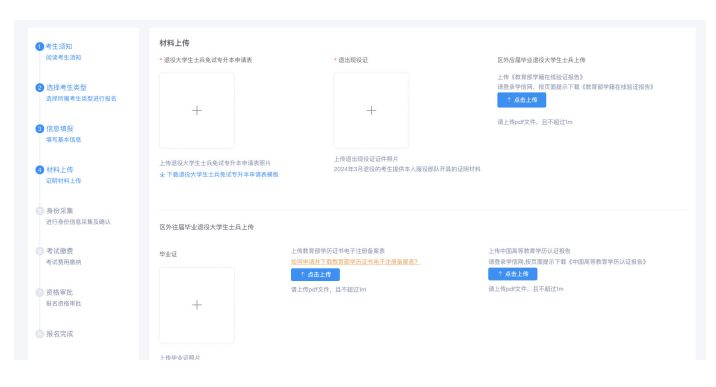Click the grey step circle beside 资格审批

(40, 292)
